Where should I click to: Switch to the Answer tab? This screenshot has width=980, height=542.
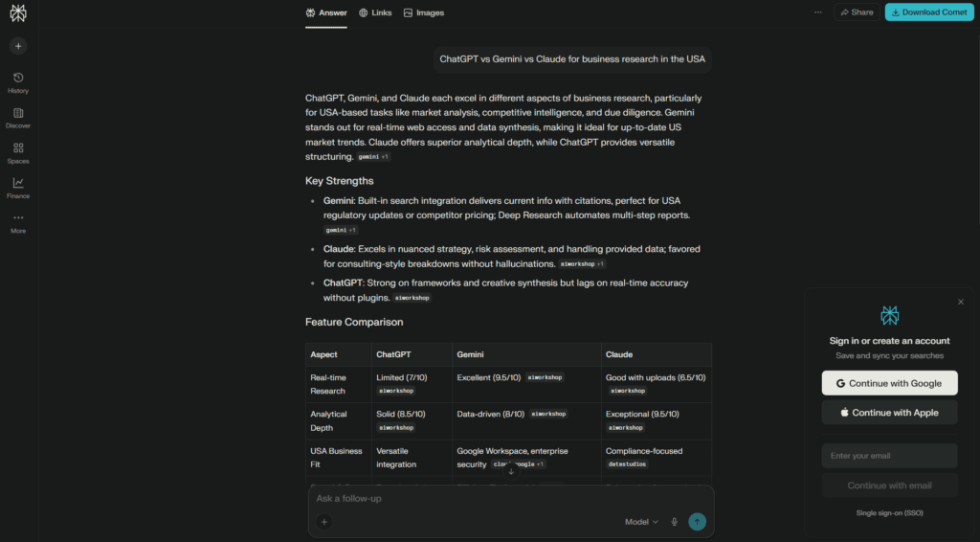pyautogui.click(x=326, y=12)
